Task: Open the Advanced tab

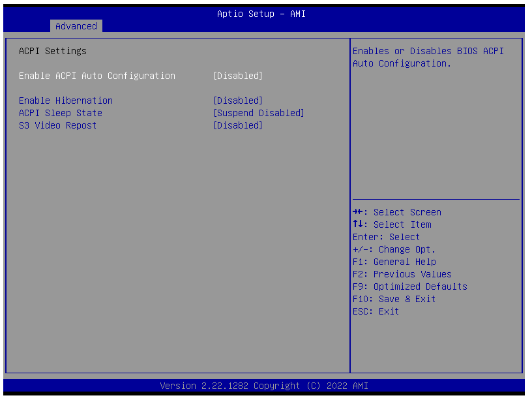Action: (76, 26)
